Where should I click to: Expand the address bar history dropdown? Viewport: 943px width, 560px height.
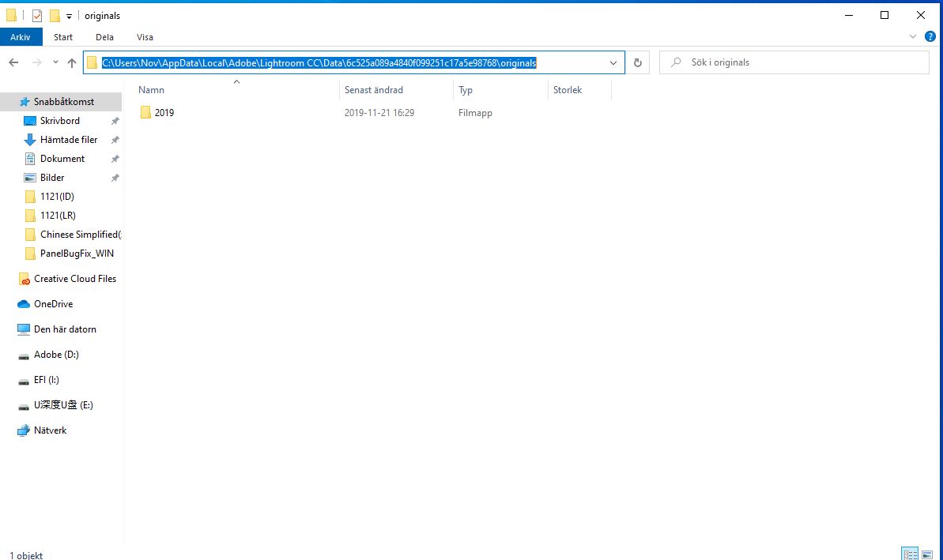[613, 62]
